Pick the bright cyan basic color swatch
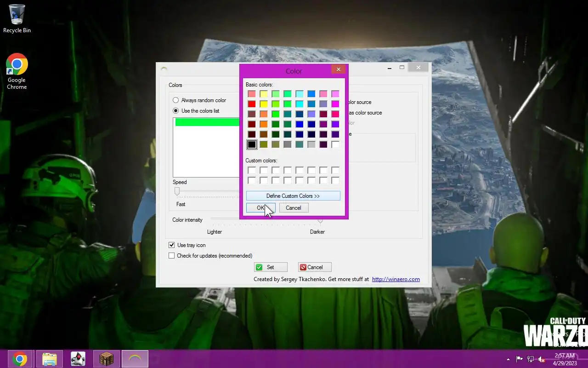This screenshot has width=588, height=368. pos(300,104)
